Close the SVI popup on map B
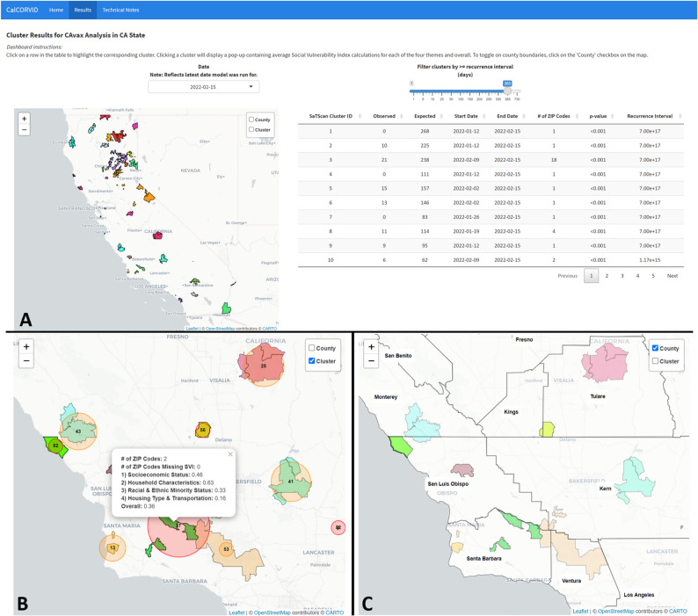The image size is (698, 616). (x=230, y=454)
